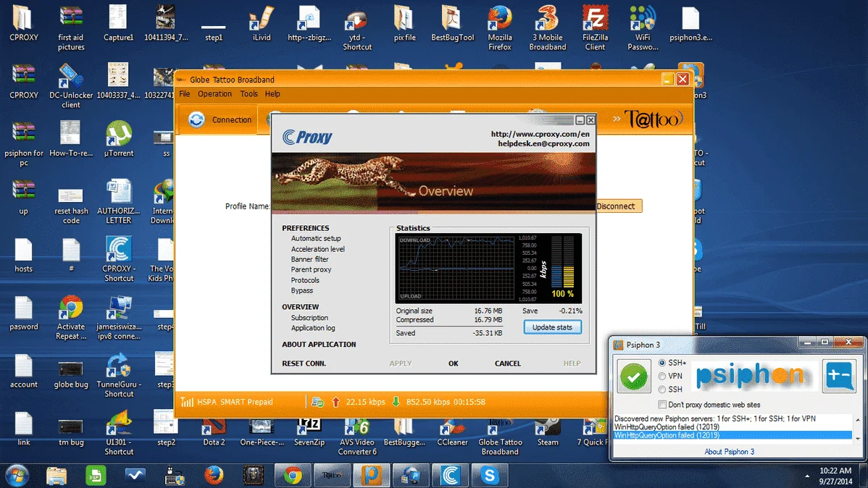Click the Chrome icon in the taskbar

(293, 475)
